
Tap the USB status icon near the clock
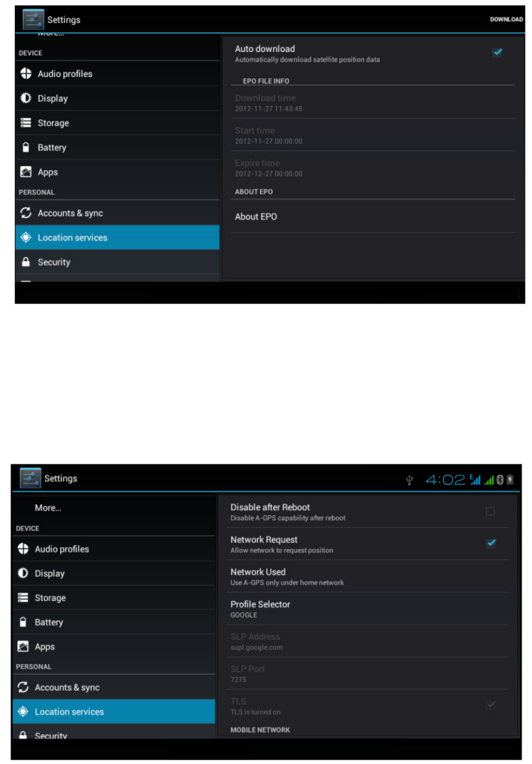[x=410, y=480]
